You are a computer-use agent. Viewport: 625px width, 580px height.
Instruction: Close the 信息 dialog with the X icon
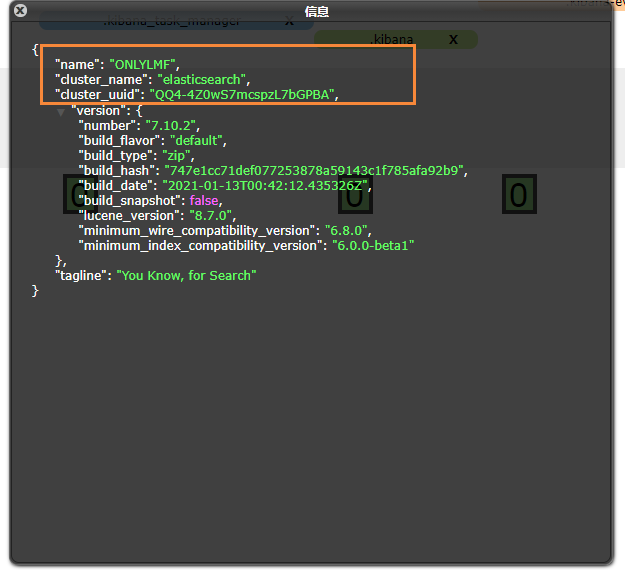[20, 11]
